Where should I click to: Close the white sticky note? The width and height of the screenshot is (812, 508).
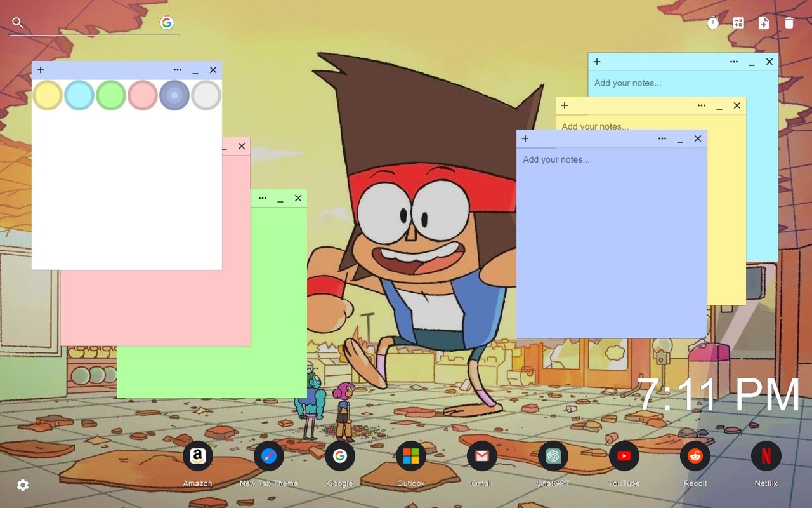[x=213, y=70]
